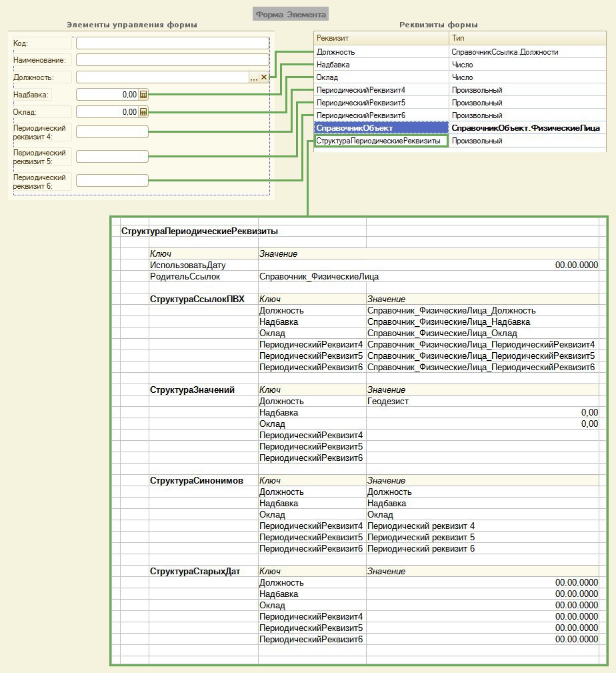Click the Геодезист value cell
616x673 pixels.
[x=387, y=402]
